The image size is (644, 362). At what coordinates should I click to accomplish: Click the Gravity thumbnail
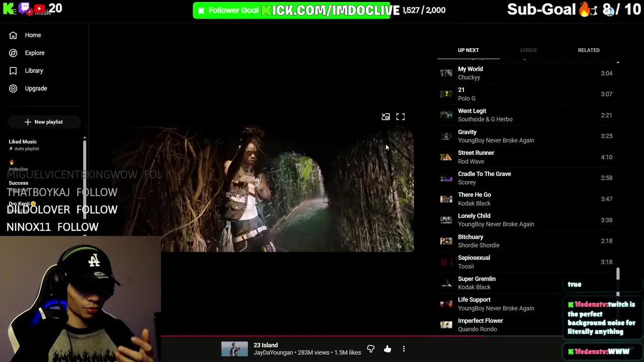[x=446, y=136]
